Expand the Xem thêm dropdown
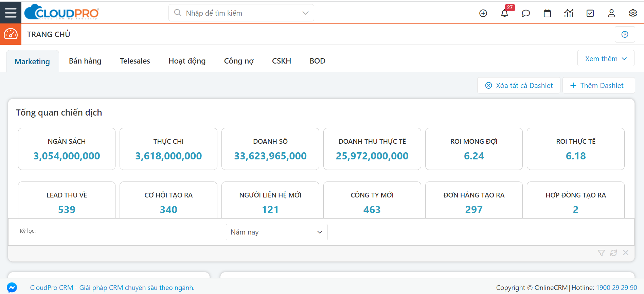 click(606, 58)
